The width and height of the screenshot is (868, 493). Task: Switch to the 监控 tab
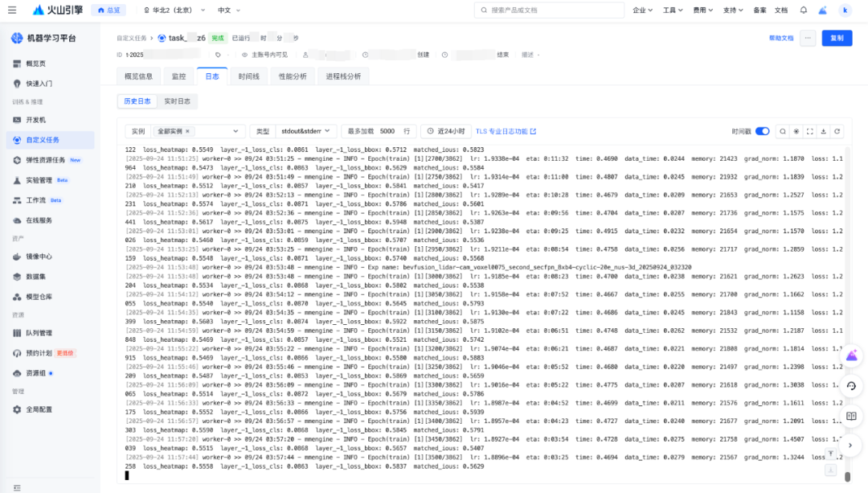[178, 76]
